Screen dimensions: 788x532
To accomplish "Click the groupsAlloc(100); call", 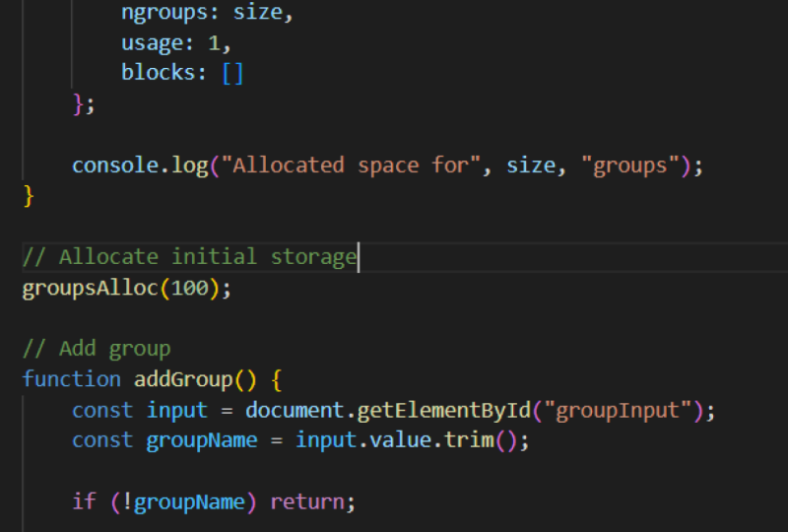I will click(127, 289).
